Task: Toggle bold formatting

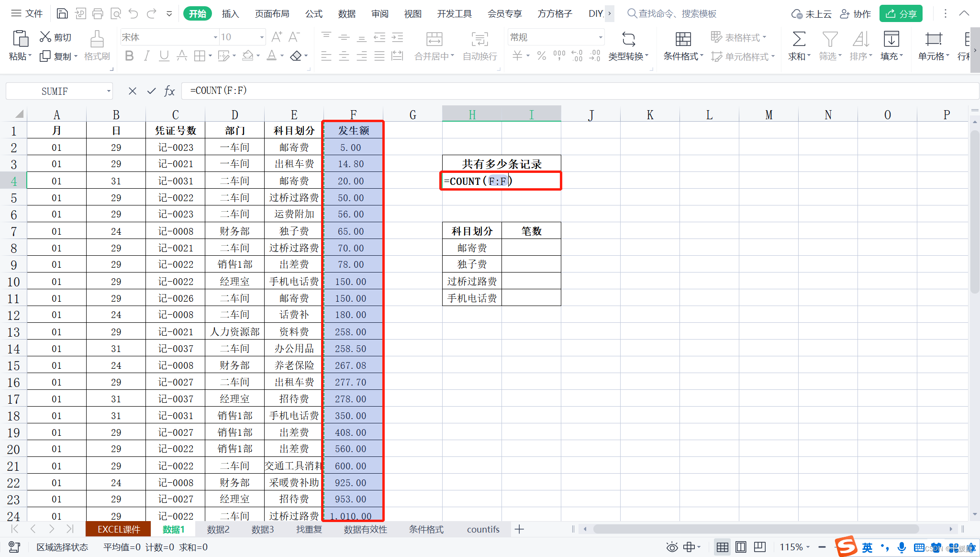Action: coord(129,56)
